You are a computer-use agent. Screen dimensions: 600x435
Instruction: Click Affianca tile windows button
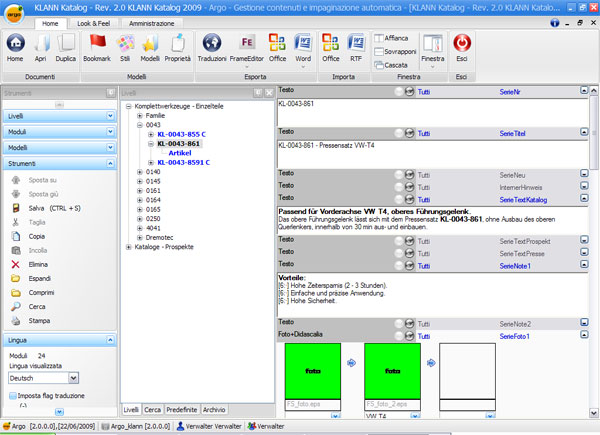click(x=391, y=38)
